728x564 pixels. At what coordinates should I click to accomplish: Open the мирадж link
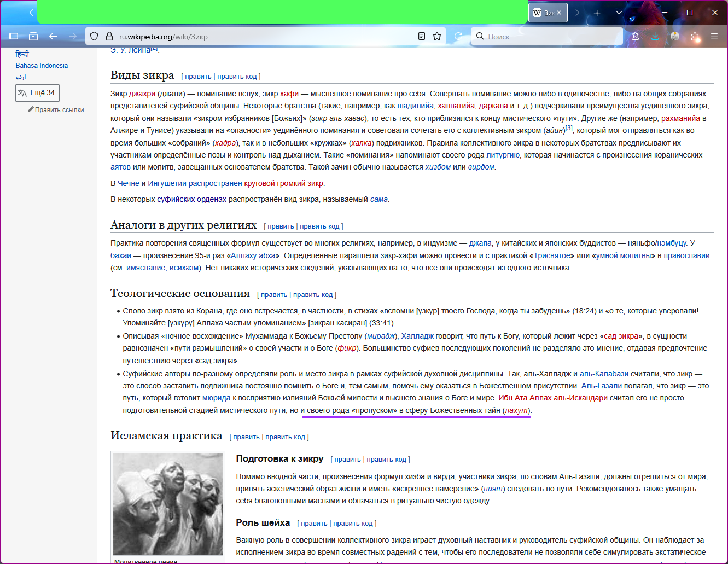tap(382, 336)
